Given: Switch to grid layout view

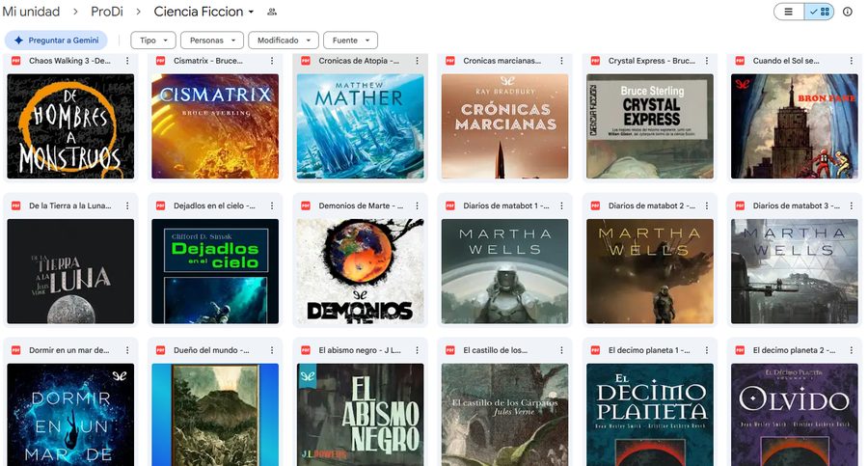Looking at the screenshot, I should click(x=819, y=12).
